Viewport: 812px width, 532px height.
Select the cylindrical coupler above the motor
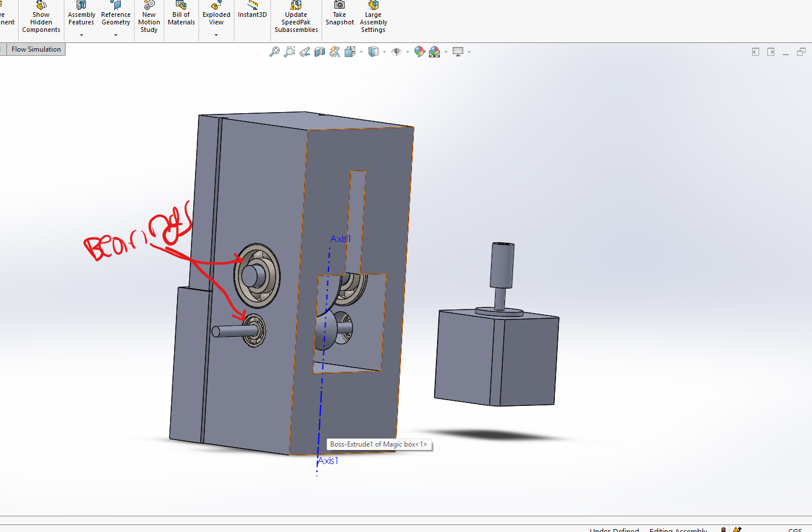point(502,265)
